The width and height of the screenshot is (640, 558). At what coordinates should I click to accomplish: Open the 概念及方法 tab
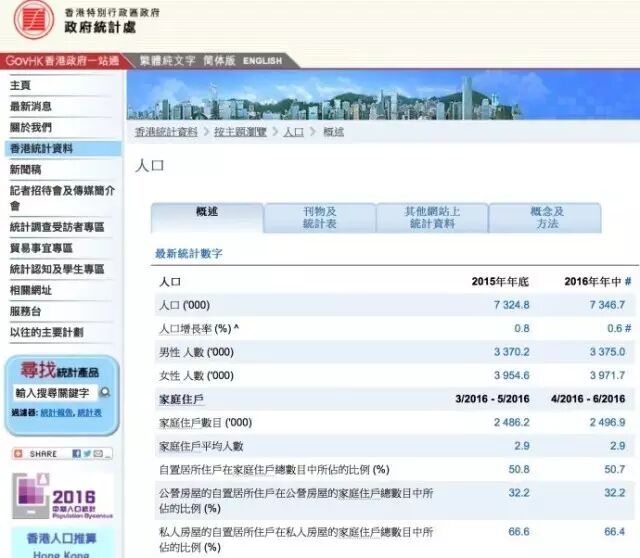point(546,217)
